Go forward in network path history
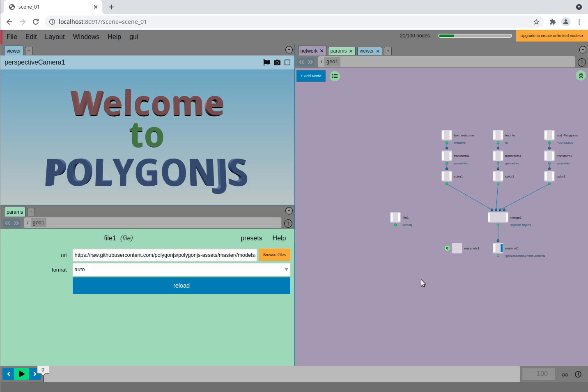The height and width of the screenshot is (392, 588). point(310,62)
